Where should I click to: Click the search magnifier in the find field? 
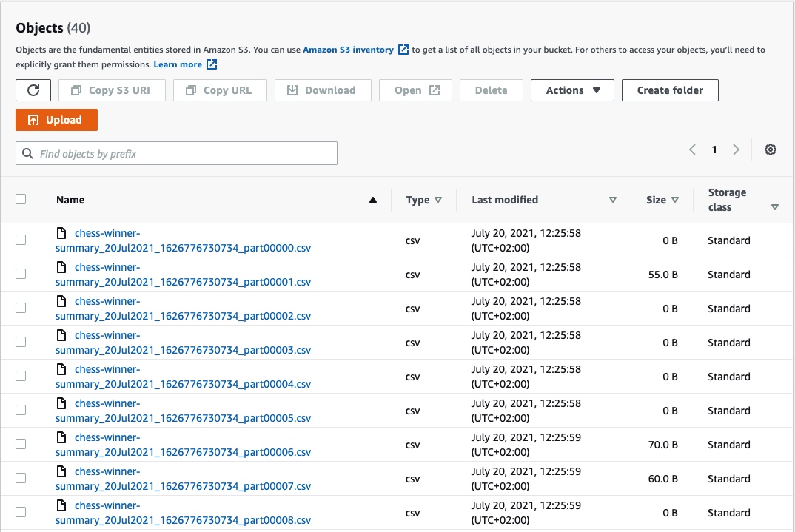[27, 153]
